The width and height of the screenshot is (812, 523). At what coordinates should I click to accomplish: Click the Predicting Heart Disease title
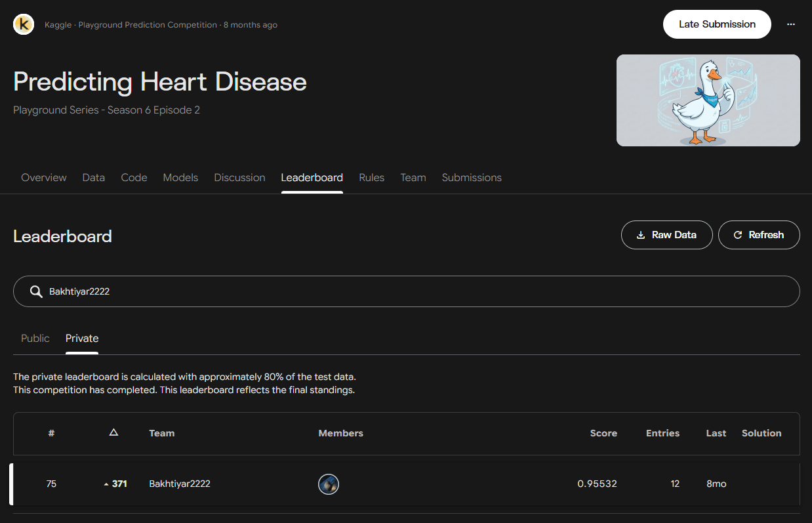click(160, 82)
